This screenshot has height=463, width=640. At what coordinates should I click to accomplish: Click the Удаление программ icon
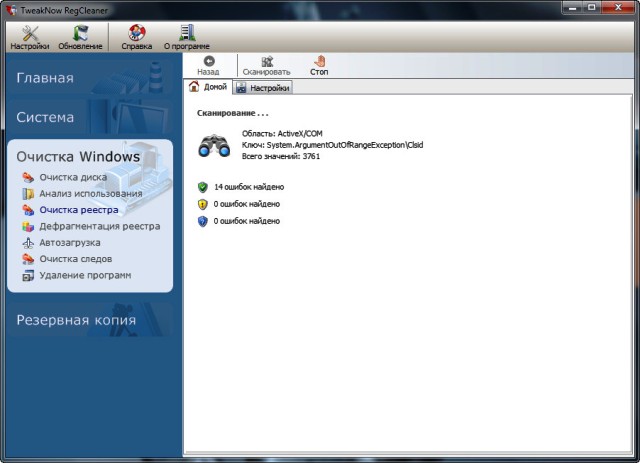click(28, 276)
